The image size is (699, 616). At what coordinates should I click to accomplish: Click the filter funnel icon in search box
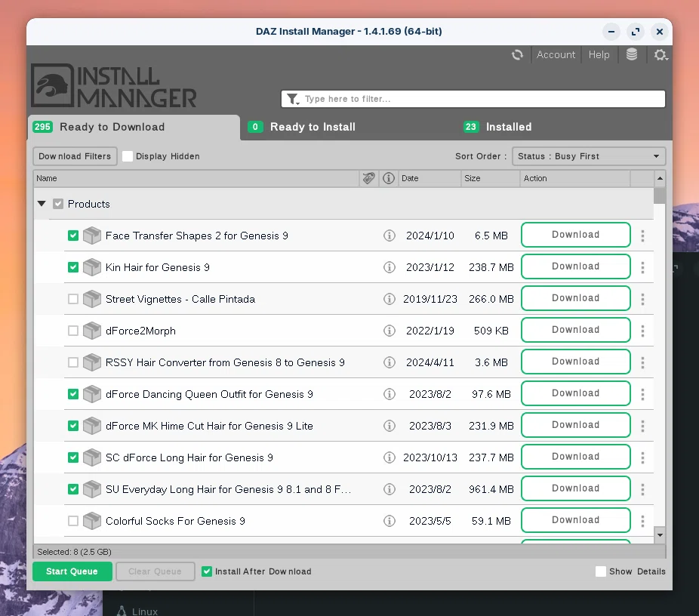point(292,99)
